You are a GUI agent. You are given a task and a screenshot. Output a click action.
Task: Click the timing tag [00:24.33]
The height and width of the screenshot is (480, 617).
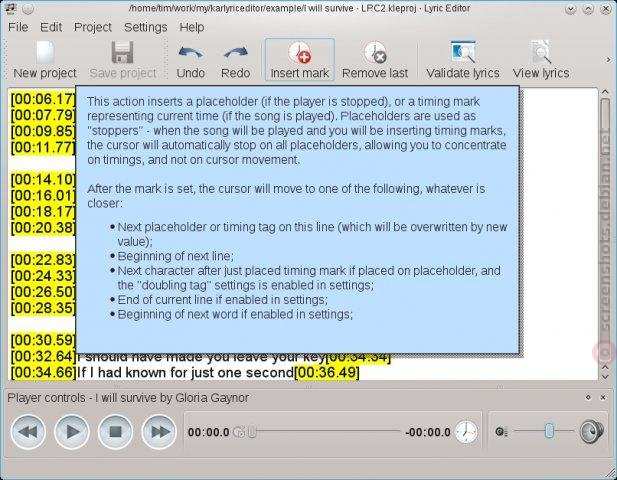pyautogui.click(x=43, y=276)
